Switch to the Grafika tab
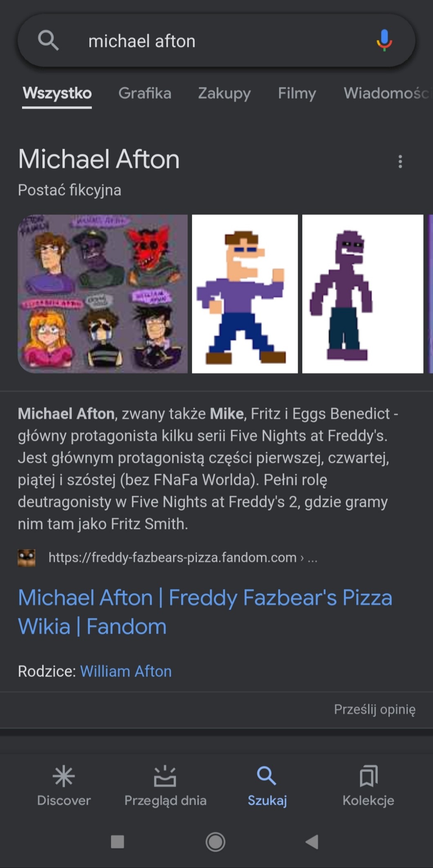433x868 pixels. click(x=145, y=93)
